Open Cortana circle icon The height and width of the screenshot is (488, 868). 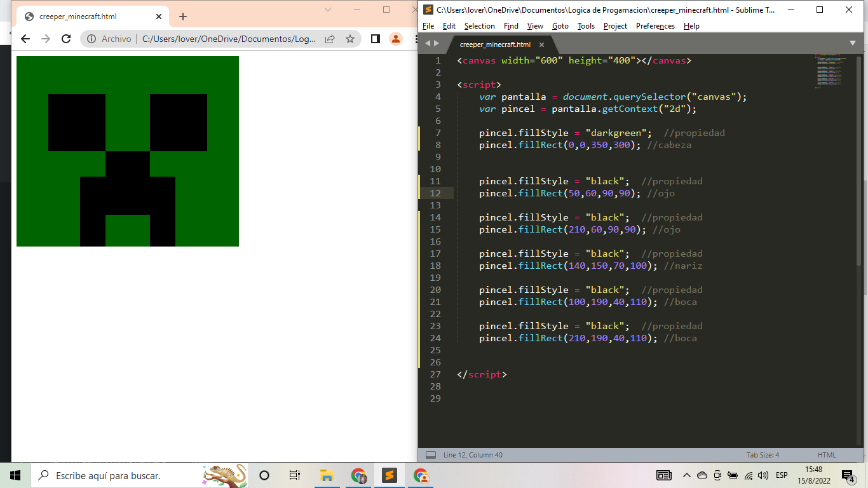click(x=264, y=475)
